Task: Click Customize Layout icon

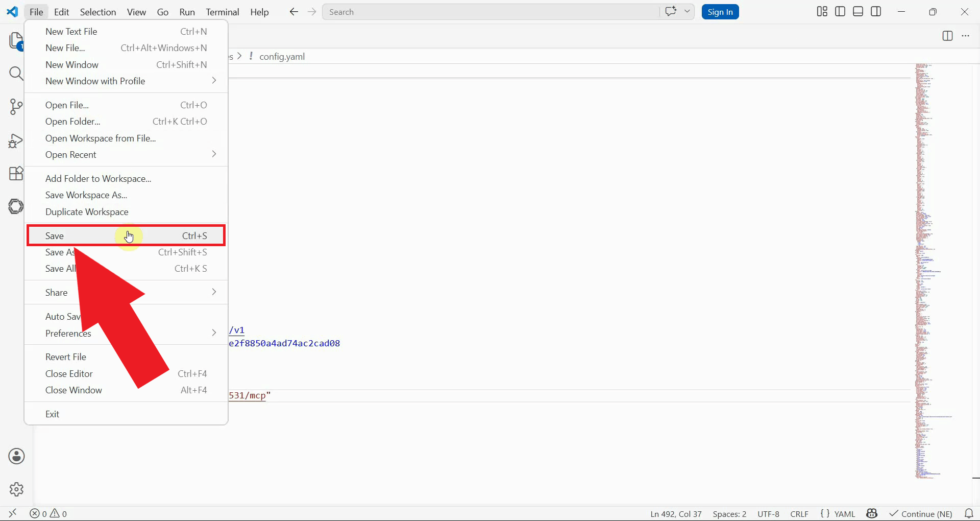Action: (x=822, y=12)
